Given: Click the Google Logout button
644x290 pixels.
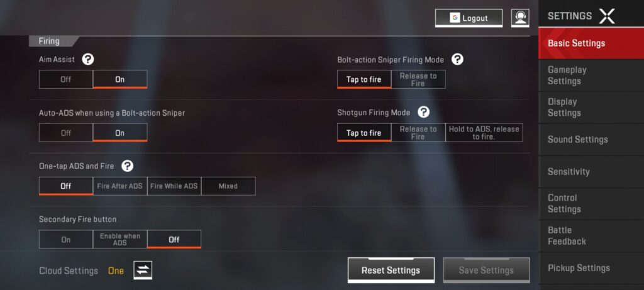Looking at the screenshot, I should coord(469,18).
